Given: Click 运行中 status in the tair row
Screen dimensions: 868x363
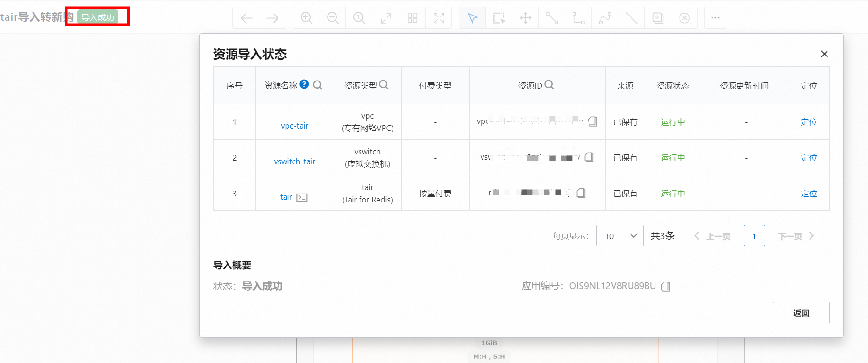Looking at the screenshot, I should point(673,194).
